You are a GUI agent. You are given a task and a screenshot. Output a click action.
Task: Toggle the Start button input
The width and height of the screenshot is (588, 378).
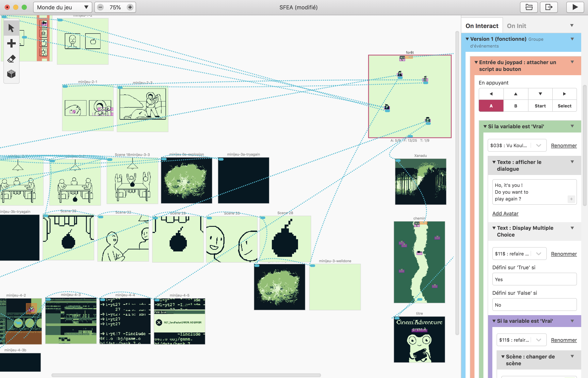tap(539, 105)
